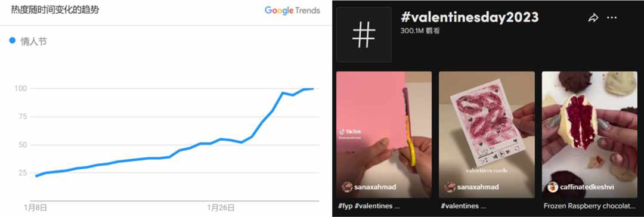Click sanaxahmad avatar on valentines card video
Viewport: 644px width, 217px height.
[x=450, y=187]
